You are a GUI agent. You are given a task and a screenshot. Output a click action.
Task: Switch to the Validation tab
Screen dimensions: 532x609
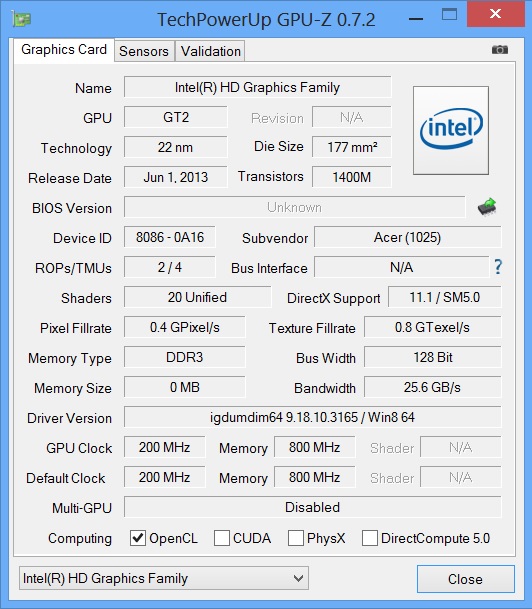tap(211, 51)
